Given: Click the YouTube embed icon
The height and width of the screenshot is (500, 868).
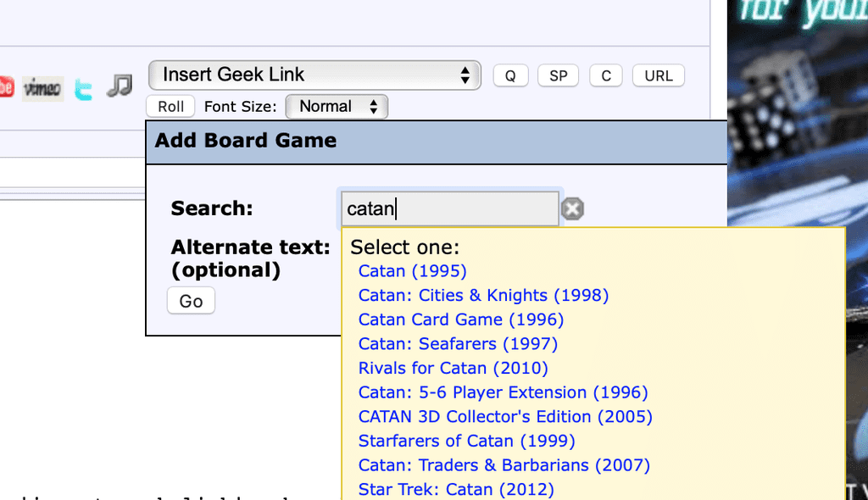Looking at the screenshot, I should 6,87.
